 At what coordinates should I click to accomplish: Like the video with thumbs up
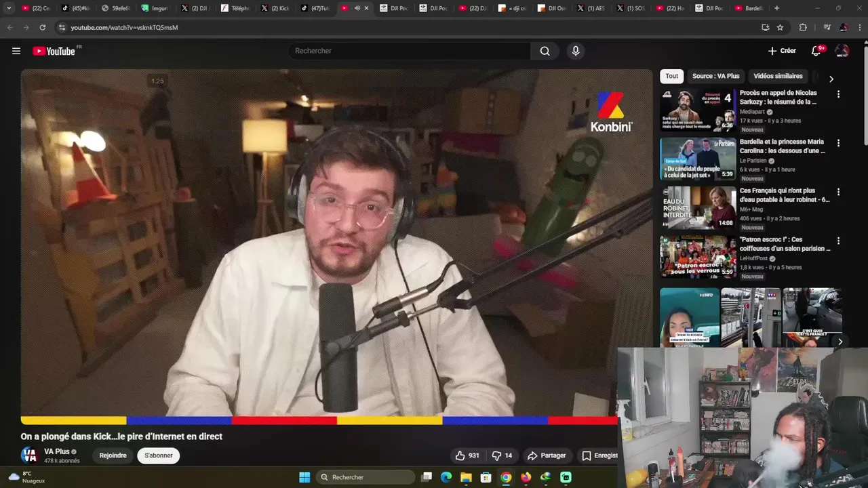pyautogui.click(x=467, y=455)
